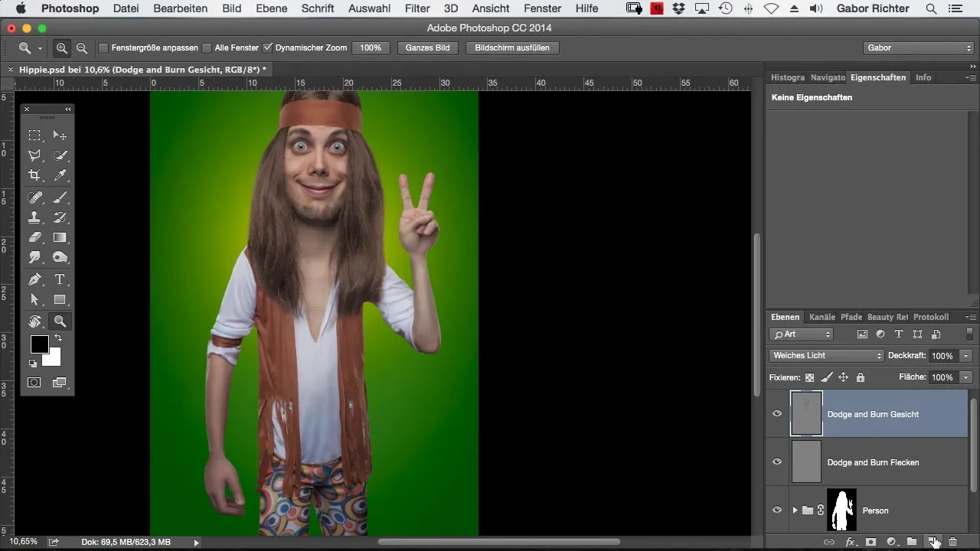
Task: Select the Quick Selection tool
Action: [60, 155]
